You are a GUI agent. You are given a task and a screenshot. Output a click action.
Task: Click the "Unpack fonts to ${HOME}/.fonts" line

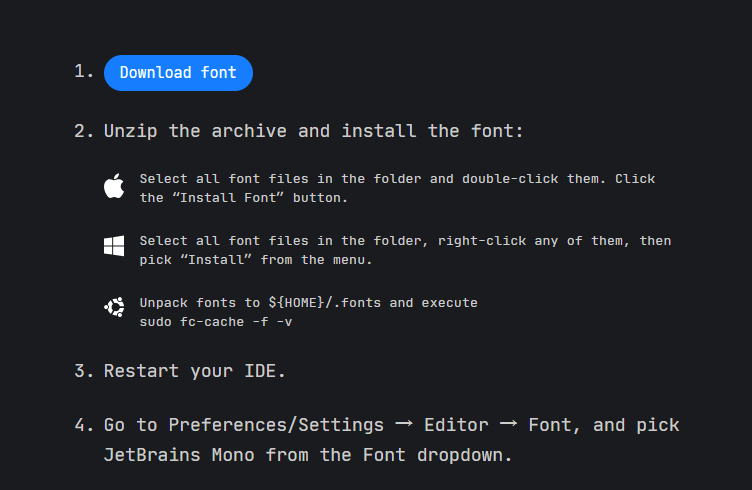[308, 302]
